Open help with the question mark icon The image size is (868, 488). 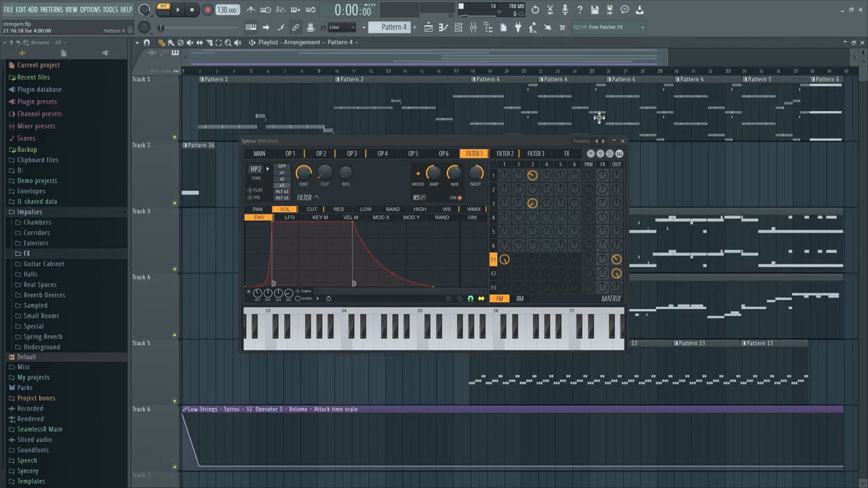pyautogui.click(x=580, y=9)
